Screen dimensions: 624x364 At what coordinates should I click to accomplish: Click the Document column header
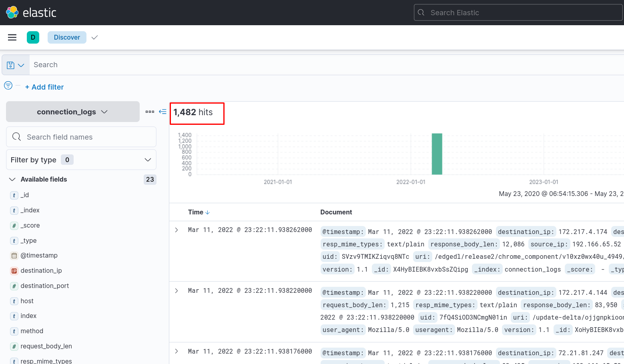tap(336, 212)
